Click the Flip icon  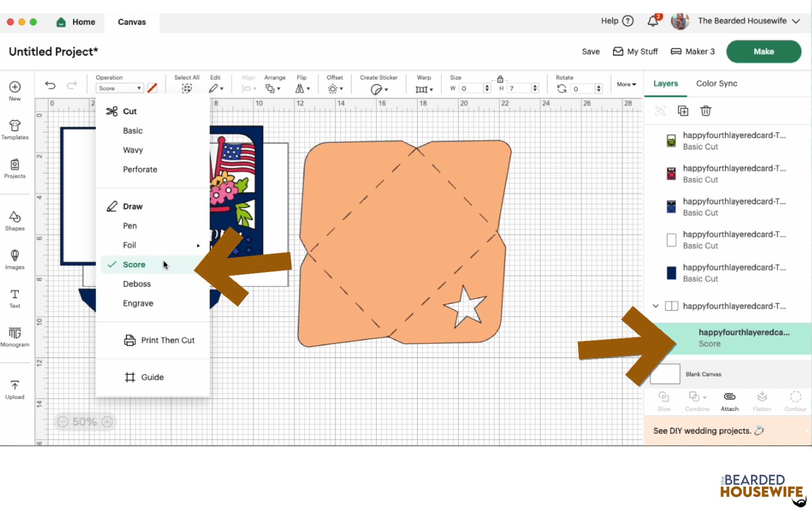[x=300, y=89]
